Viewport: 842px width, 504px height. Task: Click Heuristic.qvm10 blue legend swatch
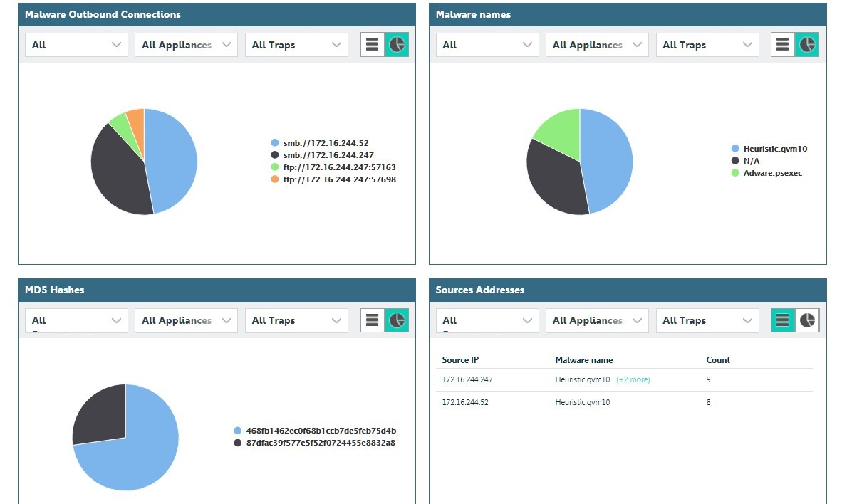pyautogui.click(x=736, y=149)
